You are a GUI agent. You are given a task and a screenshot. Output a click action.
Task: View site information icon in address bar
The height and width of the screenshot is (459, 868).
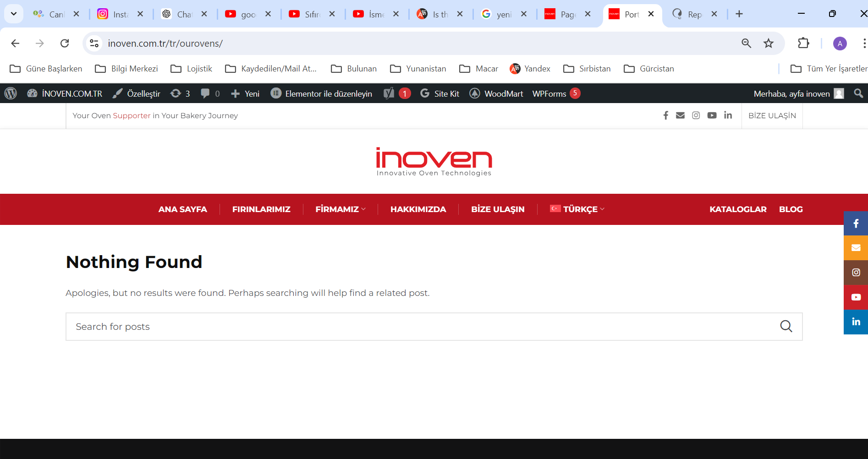pyautogui.click(x=94, y=44)
